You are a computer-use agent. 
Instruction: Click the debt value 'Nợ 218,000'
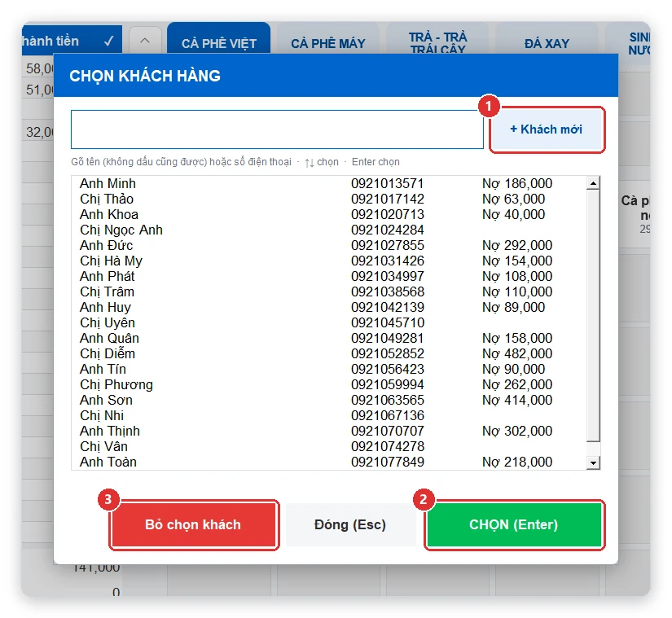tap(517, 462)
